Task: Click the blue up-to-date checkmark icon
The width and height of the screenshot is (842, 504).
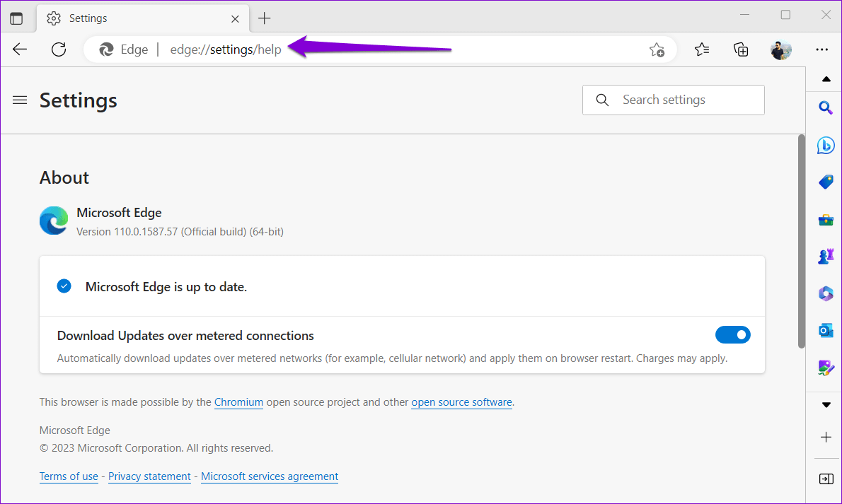Action: point(64,286)
